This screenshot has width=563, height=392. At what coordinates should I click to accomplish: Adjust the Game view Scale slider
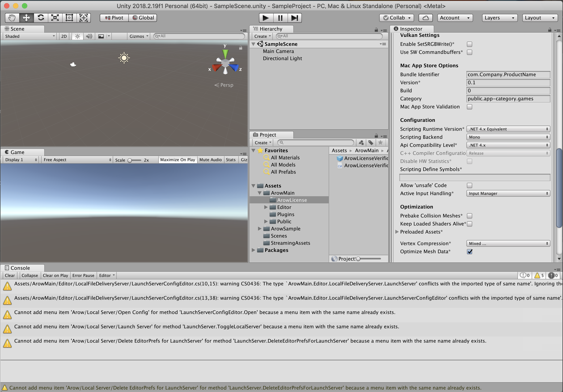click(130, 160)
